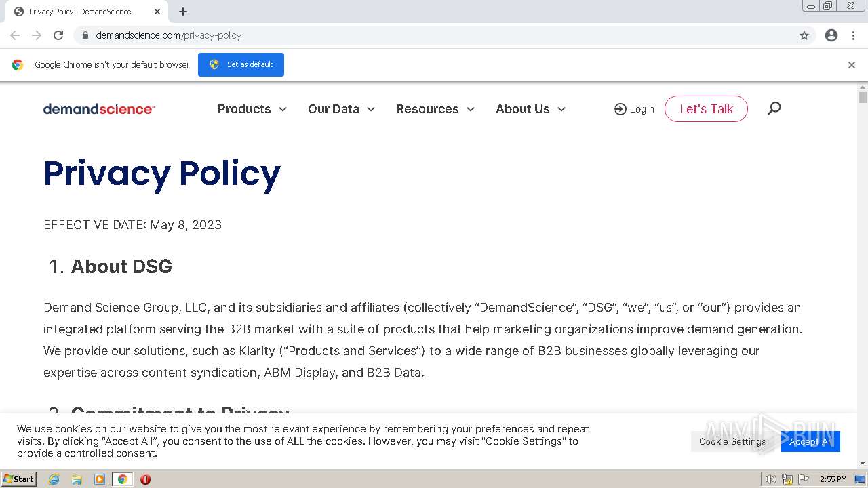868x488 pixels.
Task: Click the 2:55 PM system clock
Action: pyautogui.click(x=833, y=479)
